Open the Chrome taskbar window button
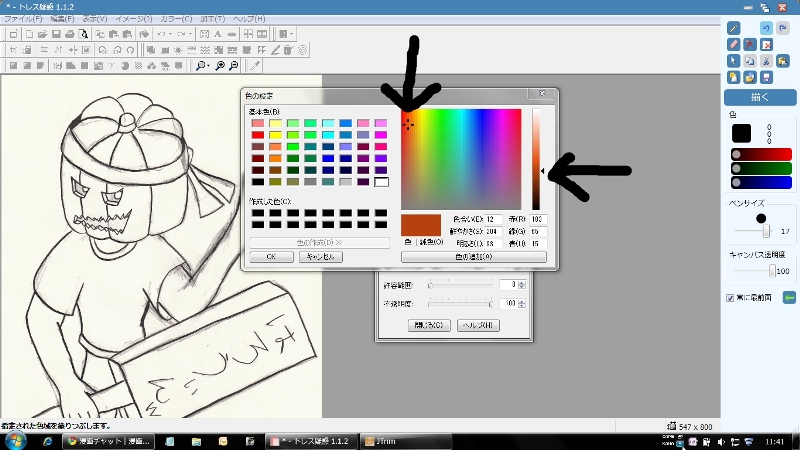Viewport: 800px width, 450px height. coord(108,441)
